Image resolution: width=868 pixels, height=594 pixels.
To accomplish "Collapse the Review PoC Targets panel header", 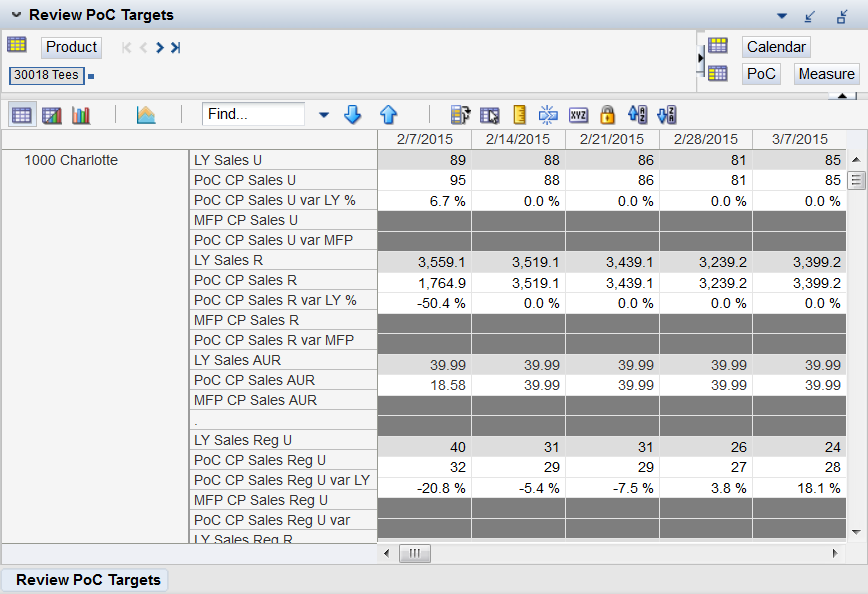I will point(16,15).
